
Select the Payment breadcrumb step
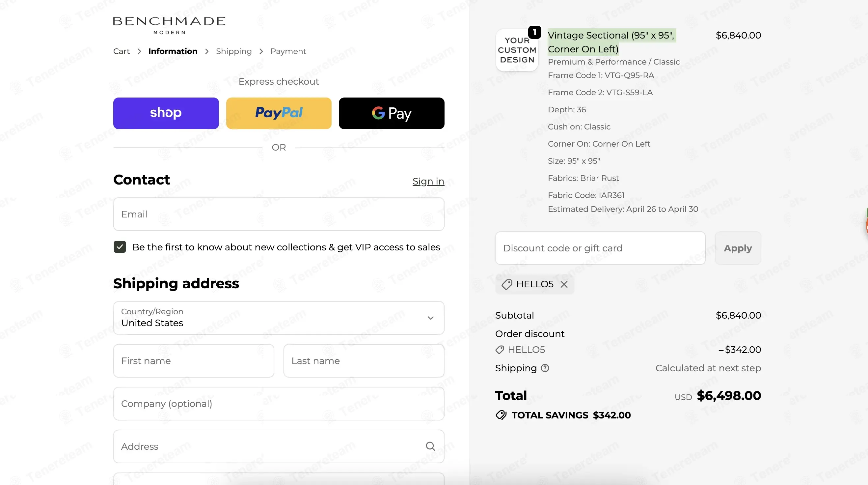click(288, 51)
